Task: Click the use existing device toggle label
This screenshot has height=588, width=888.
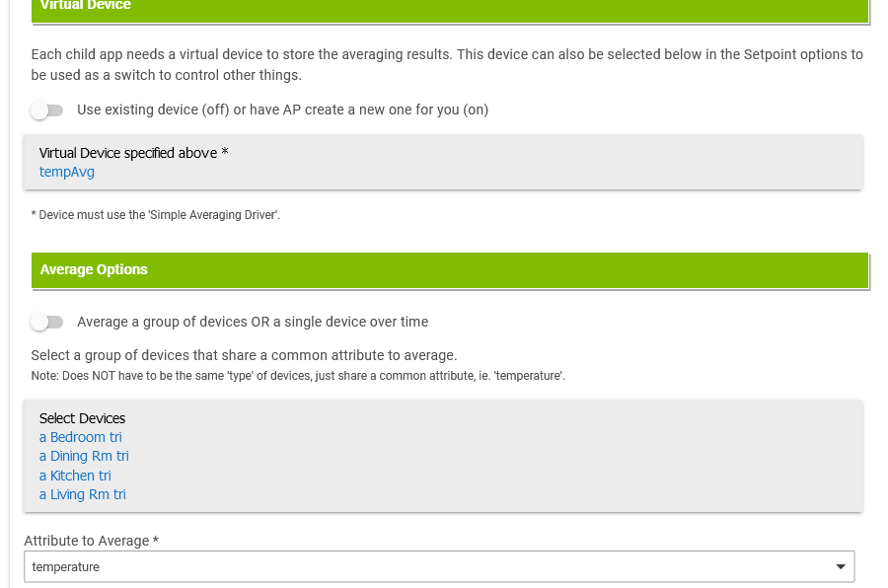Action: tap(282, 110)
